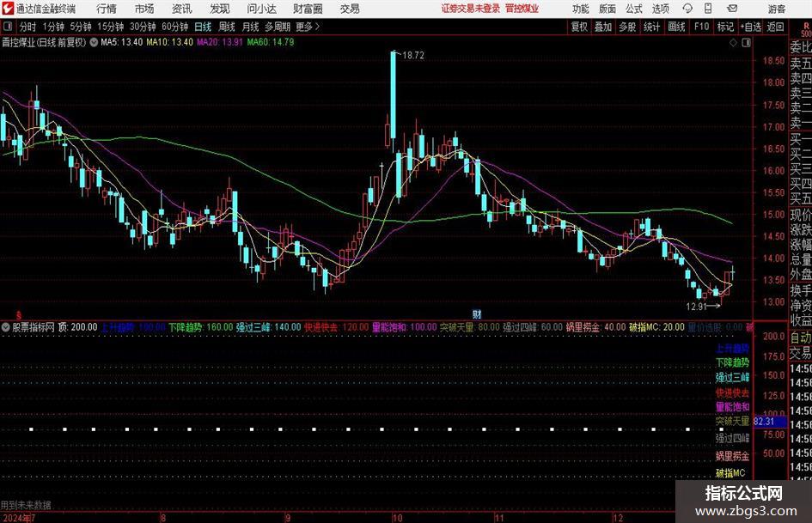Click the MA10: 13.40 indicator label
This screenshot has width=812, height=523.
(169, 42)
